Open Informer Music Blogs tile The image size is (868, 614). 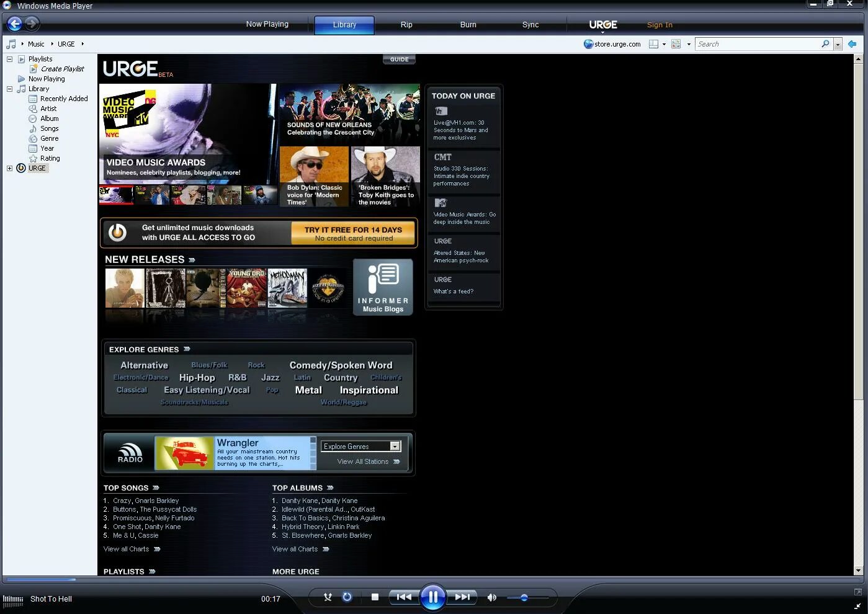[383, 287]
